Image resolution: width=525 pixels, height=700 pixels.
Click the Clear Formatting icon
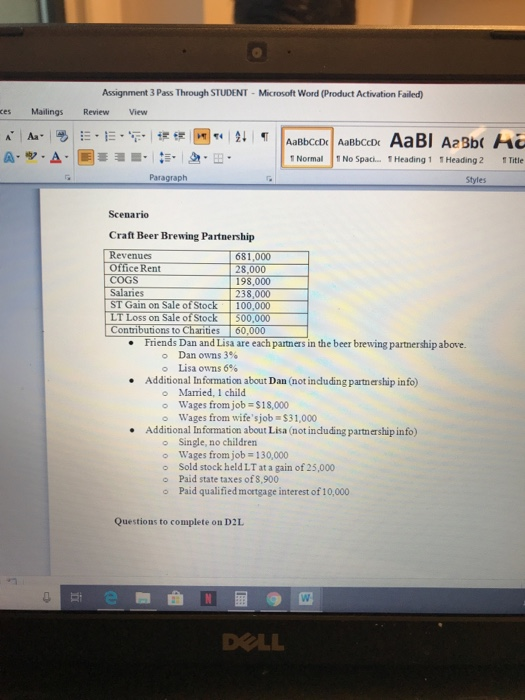coord(61,136)
